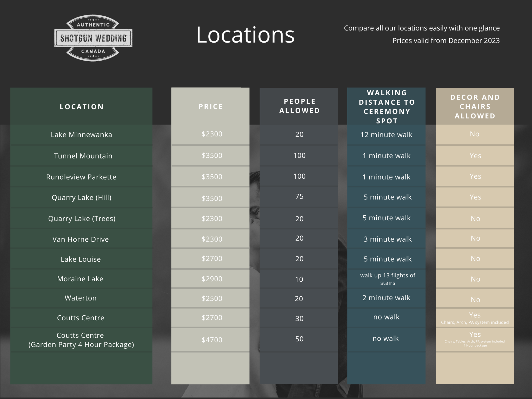Select the Lake Louise location cell
The height and width of the screenshot is (399, 532).
[x=81, y=259]
